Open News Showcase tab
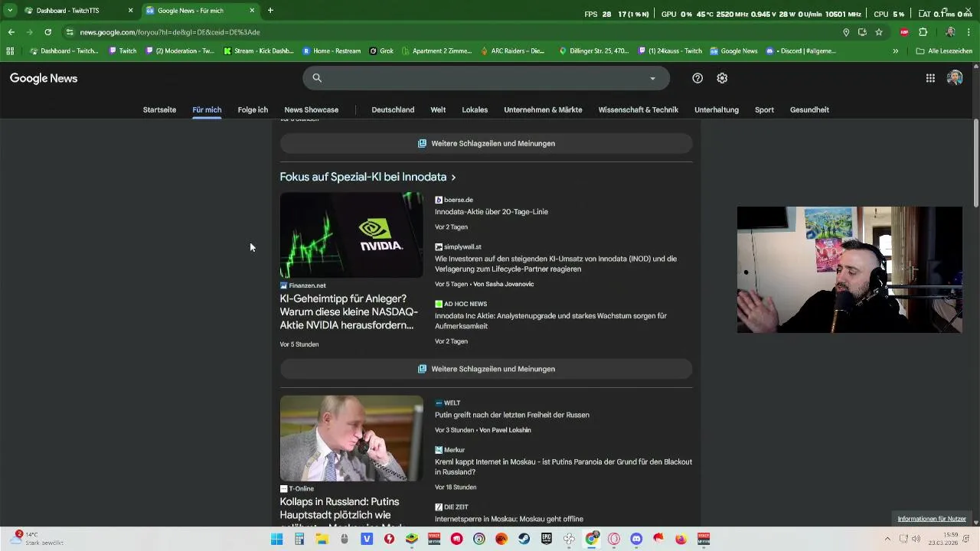The width and height of the screenshot is (980, 551). [x=311, y=109]
